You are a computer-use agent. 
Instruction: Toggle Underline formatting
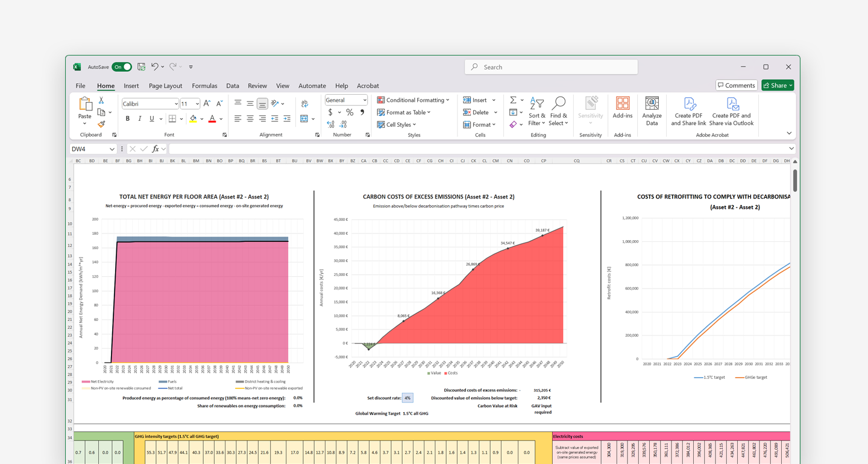pyautogui.click(x=152, y=119)
